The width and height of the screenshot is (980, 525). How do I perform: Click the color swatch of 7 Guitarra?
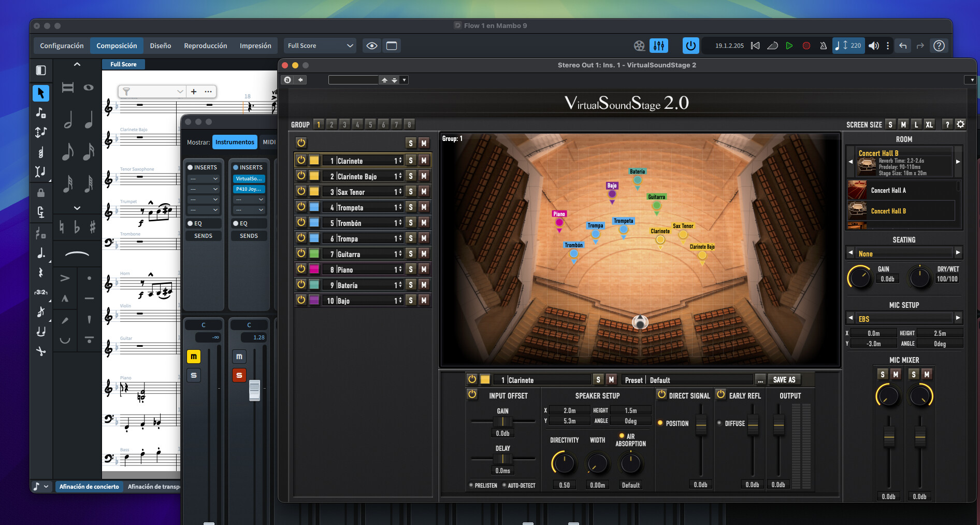(x=314, y=253)
